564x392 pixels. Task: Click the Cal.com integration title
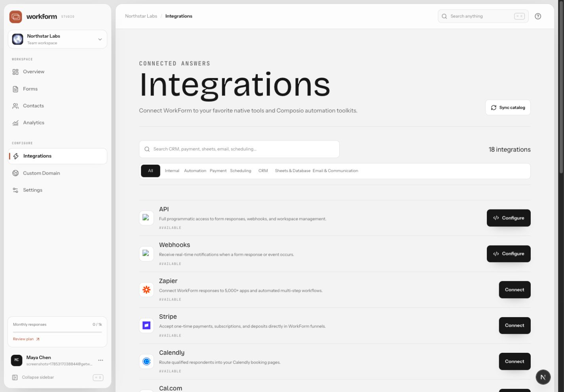(171, 388)
